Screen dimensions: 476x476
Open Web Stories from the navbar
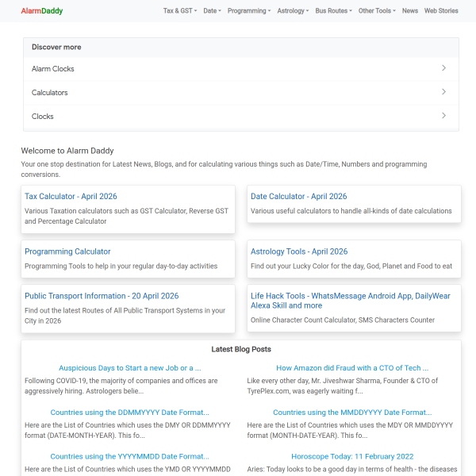441,11
